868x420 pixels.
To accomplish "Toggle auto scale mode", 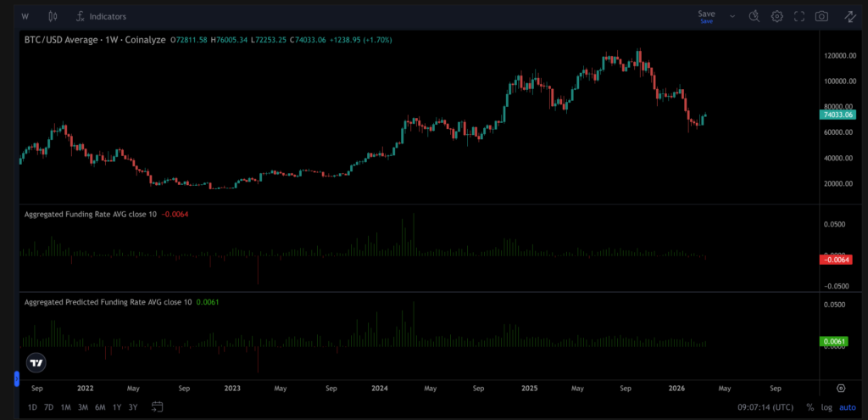I will click(848, 407).
